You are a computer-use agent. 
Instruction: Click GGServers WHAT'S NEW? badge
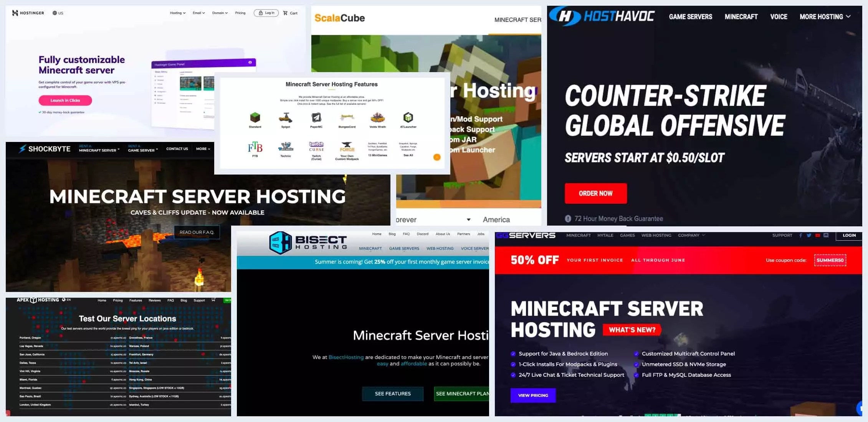click(632, 330)
